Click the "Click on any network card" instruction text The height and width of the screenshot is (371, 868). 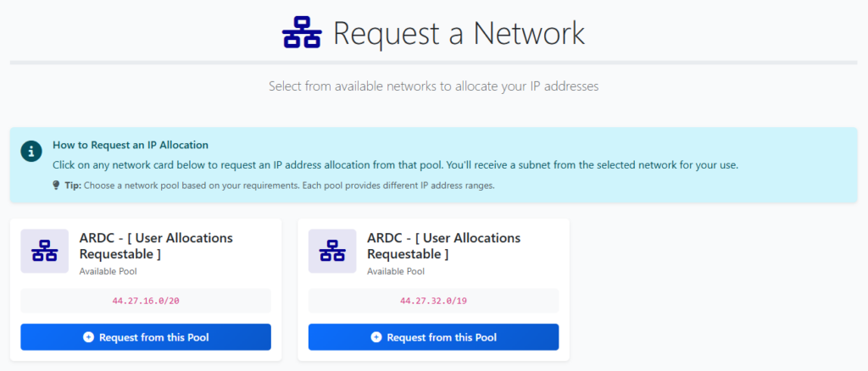[395, 165]
